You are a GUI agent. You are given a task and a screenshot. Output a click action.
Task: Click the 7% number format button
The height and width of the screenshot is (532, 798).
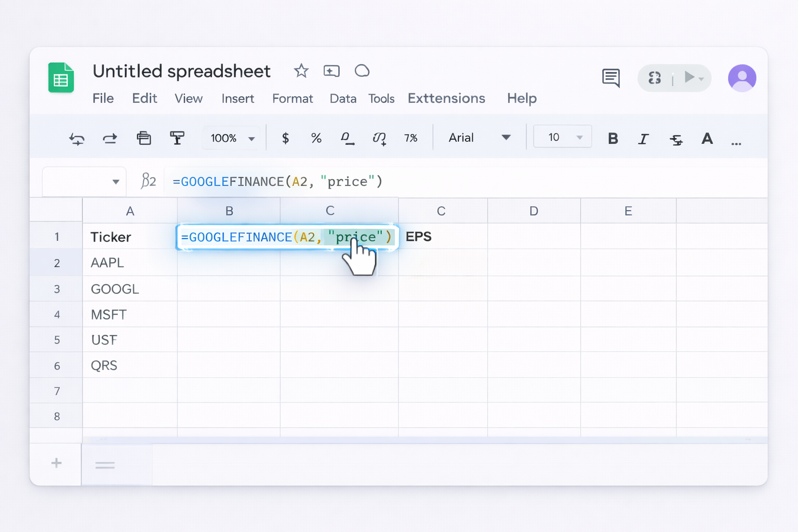411,138
